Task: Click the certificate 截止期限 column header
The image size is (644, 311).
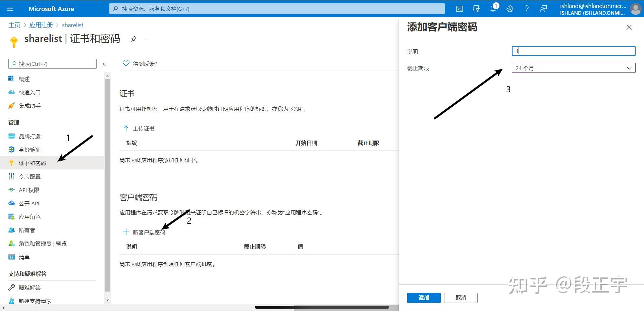Action: pyautogui.click(x=368, y=143)
